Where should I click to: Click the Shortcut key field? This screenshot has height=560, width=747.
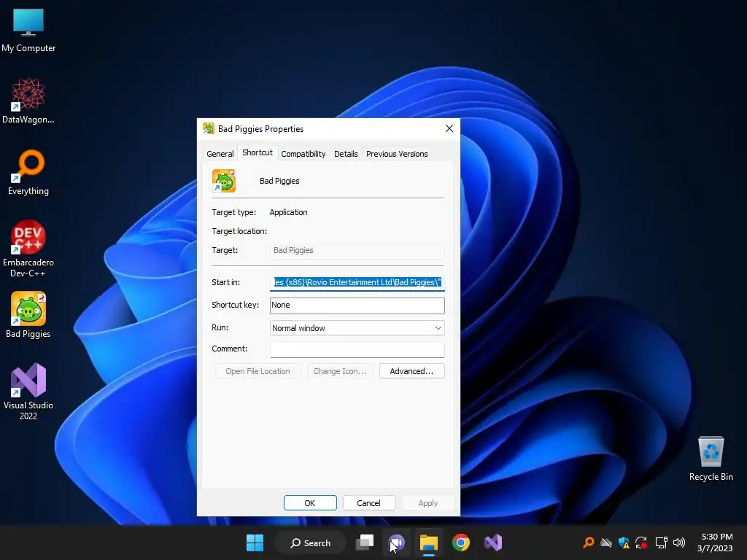pos(357,306)
